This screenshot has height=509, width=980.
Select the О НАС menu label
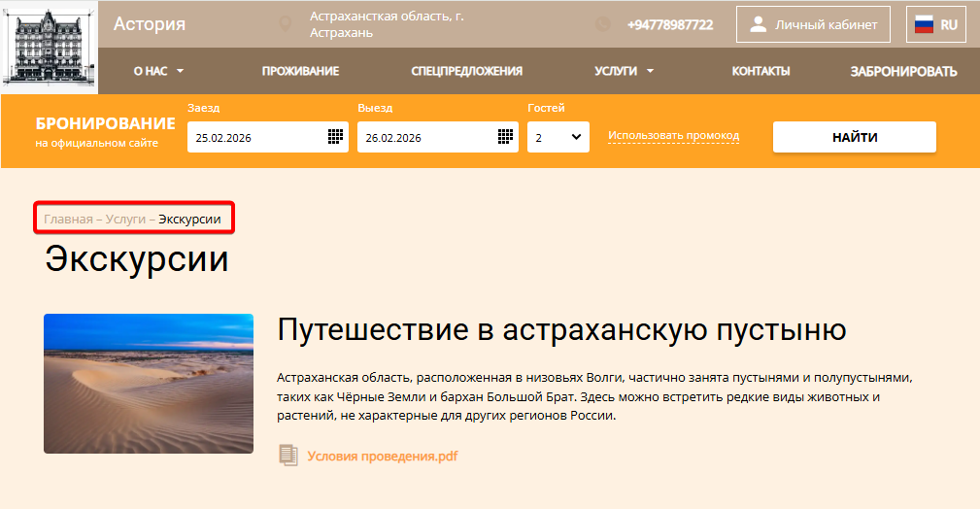[151, 71]
